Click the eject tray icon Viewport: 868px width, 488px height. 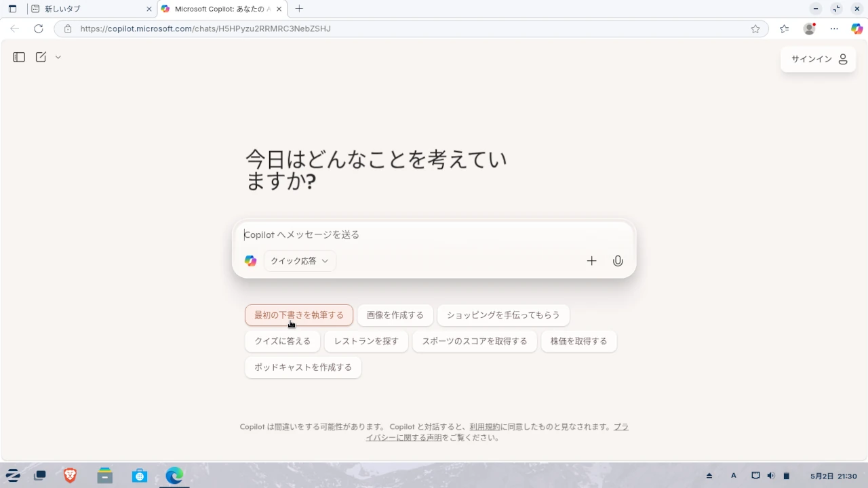pos(709,476)
